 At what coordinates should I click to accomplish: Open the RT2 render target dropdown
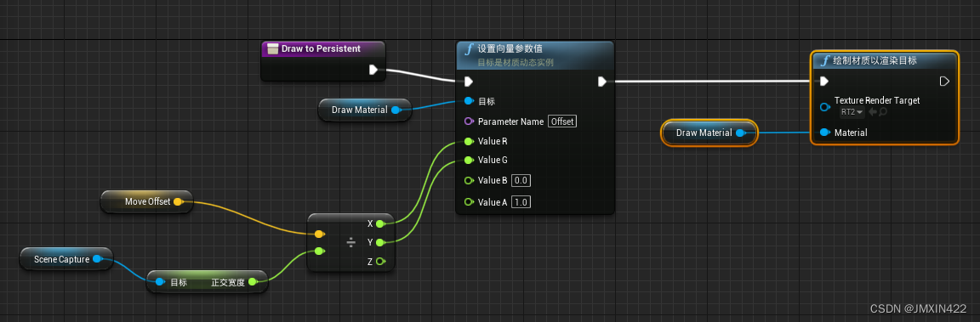(x=852, y=111)
